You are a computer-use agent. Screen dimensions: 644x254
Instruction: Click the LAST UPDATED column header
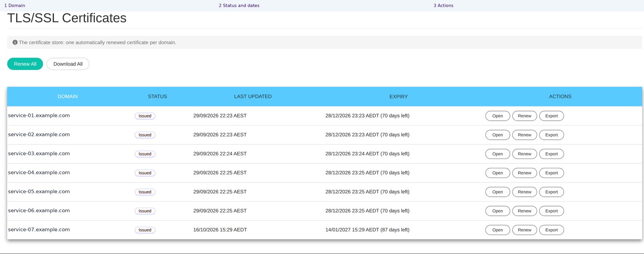click(253, 97)
